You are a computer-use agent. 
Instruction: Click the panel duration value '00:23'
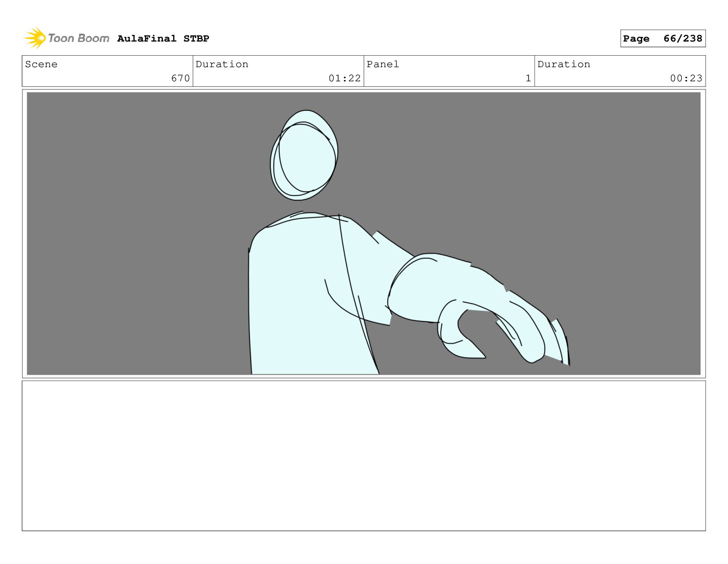(686, 78)
